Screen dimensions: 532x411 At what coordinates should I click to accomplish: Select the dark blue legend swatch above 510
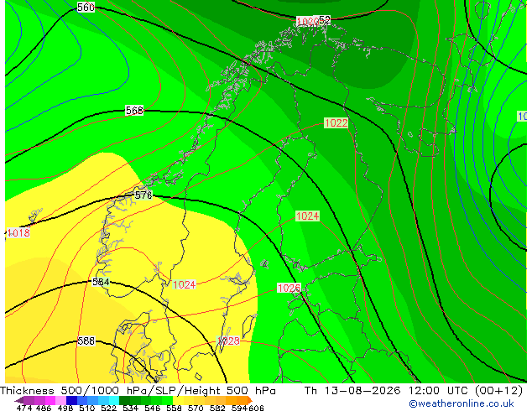[x=71, y=400]
